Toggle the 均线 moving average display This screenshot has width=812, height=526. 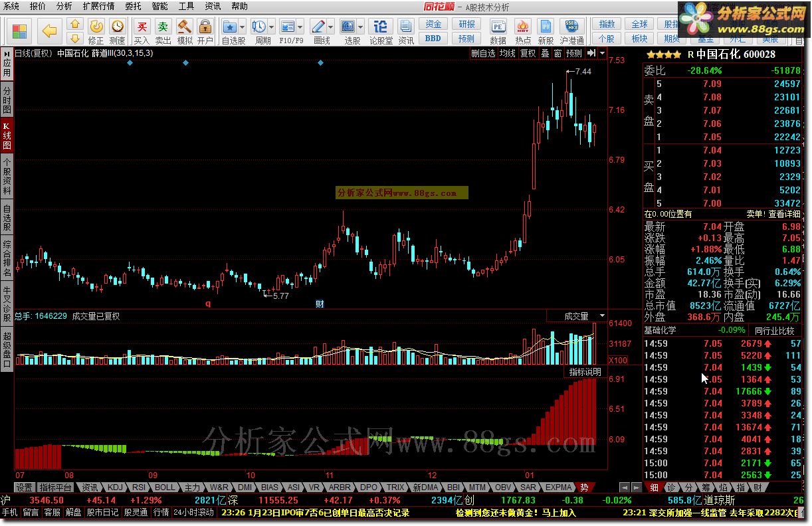pyautogui.click(x=507, y=53)
